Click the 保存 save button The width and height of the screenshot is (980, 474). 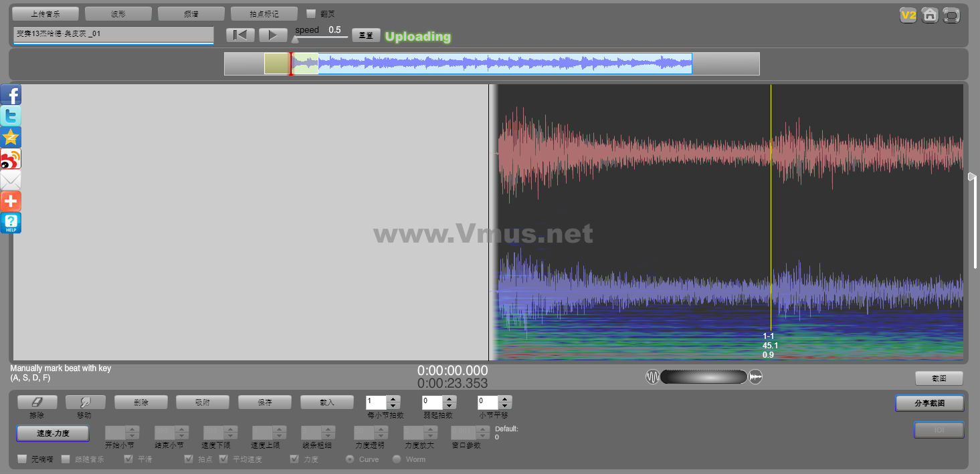265,402
